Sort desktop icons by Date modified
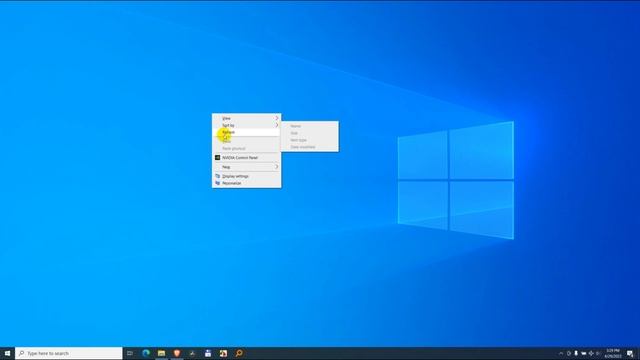 pyautogui.click(x=309, y=147)
